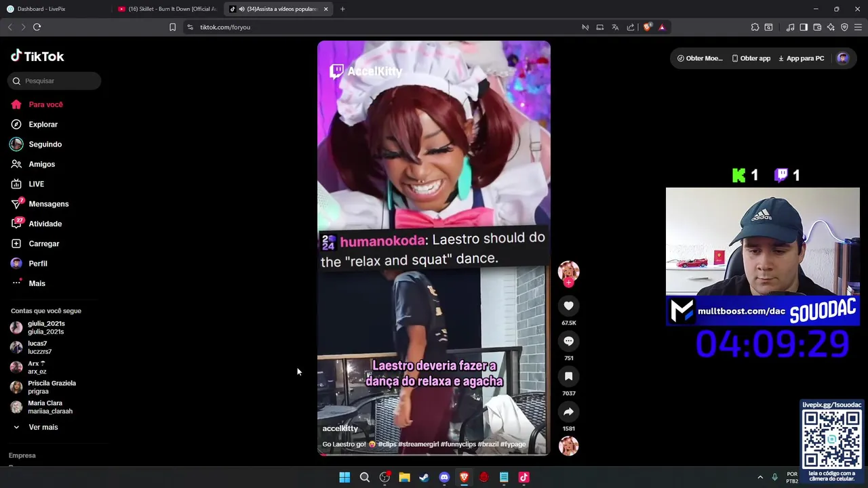Open the TikTok app taskbar icon
The image size is (868, 488).
click(524, 477)
